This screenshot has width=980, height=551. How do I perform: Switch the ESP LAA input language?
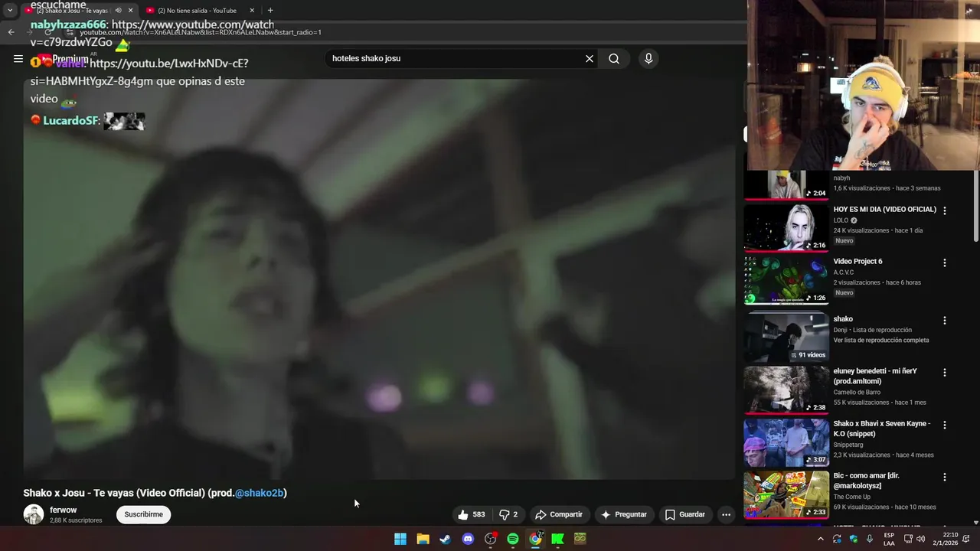[x=889, y=539]
